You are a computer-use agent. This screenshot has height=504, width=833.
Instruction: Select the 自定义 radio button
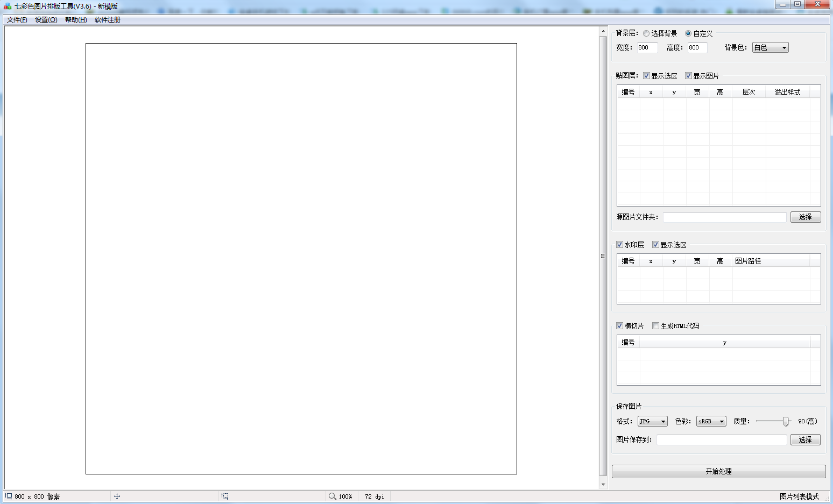688,33
